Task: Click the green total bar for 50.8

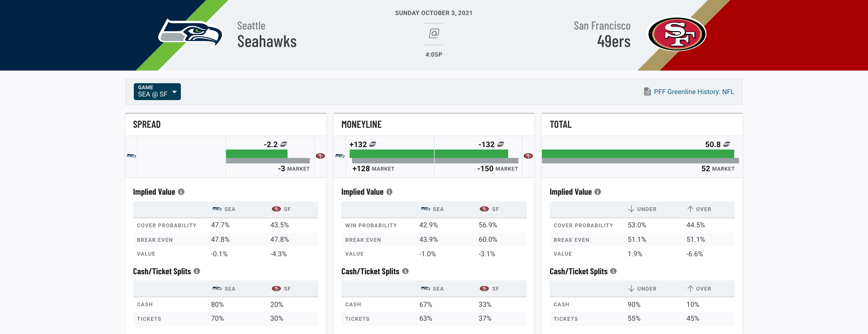Action: 637,154
